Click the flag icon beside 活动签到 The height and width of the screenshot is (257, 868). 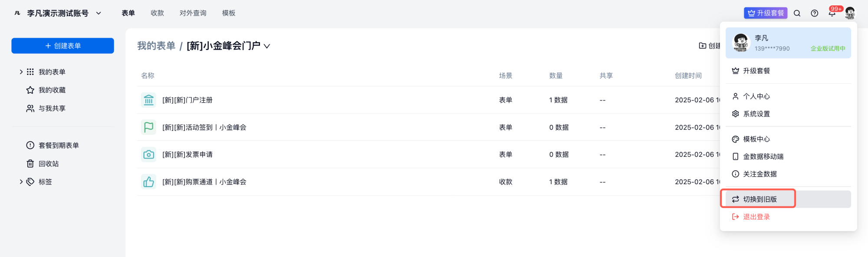pos(148,127)
